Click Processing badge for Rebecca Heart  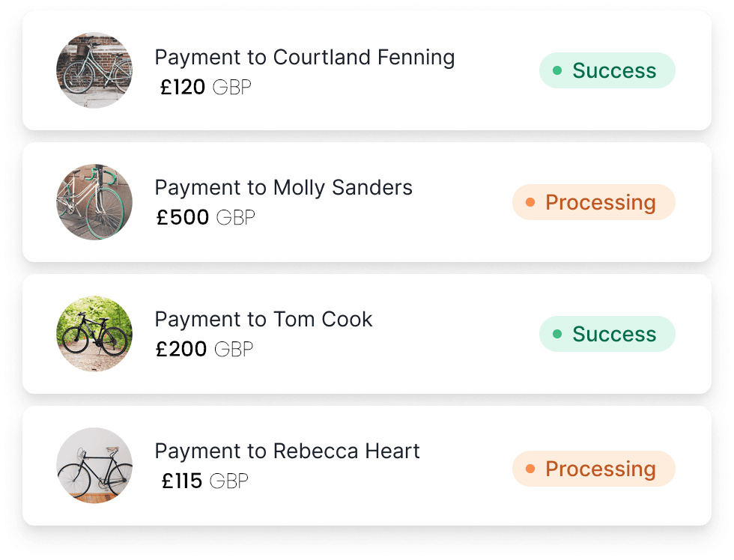(593, 469)
